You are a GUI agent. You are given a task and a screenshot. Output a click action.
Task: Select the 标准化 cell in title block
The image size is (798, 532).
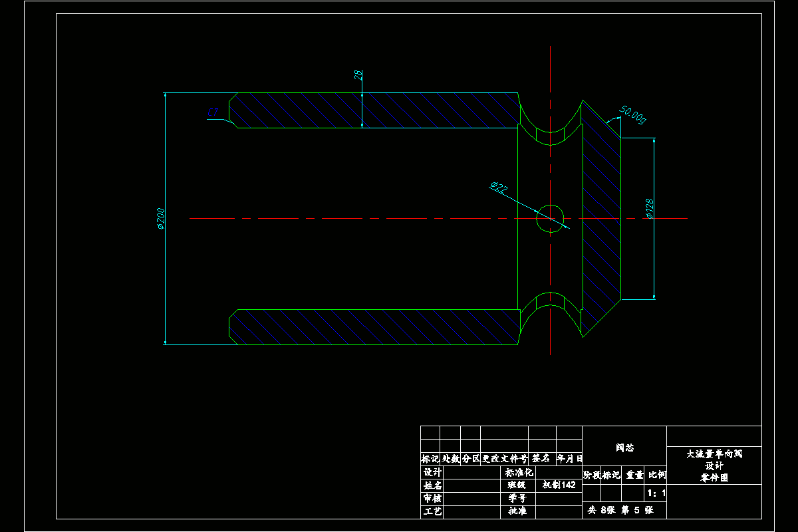[519, 471]
